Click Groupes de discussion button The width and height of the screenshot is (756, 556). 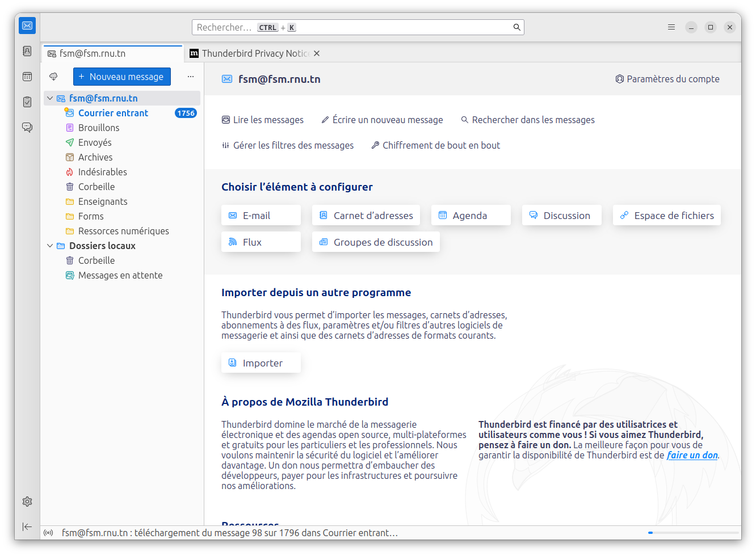[376, 242]
